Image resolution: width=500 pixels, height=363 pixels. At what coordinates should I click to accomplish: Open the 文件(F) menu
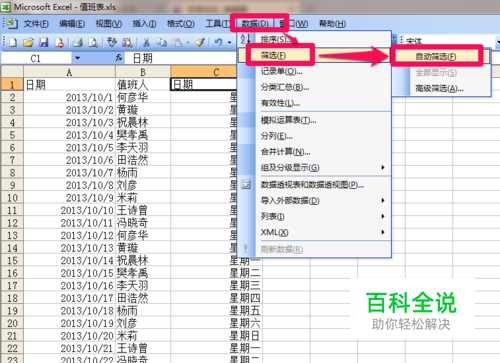coord(36,24)
